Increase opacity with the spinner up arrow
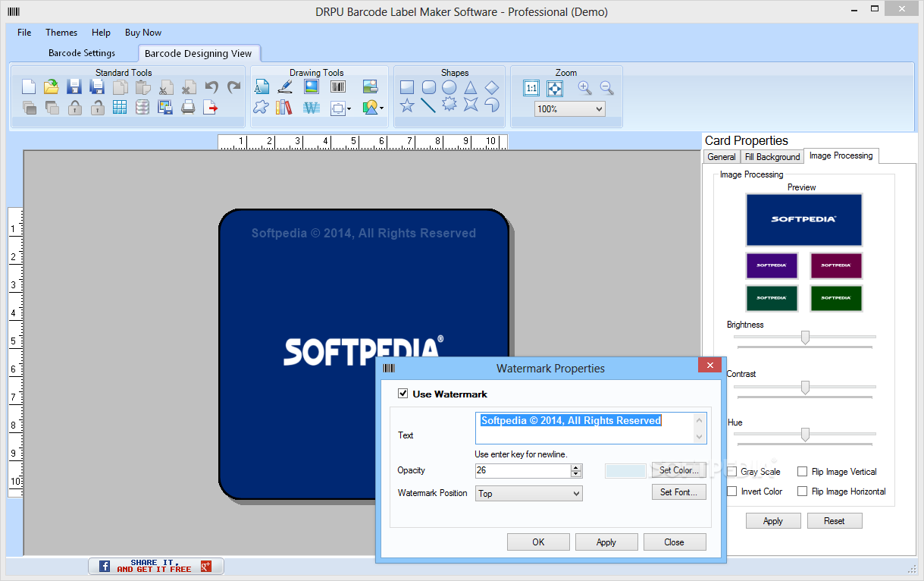Image resolution: width=924 pixels, height=581 pixels. (576, 467)
